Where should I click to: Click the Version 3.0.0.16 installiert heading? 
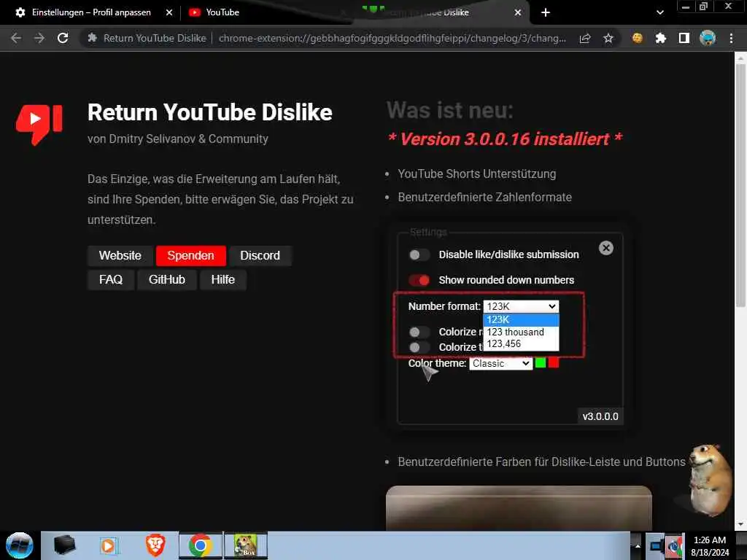pyautogui.click(x=505, y=139)
